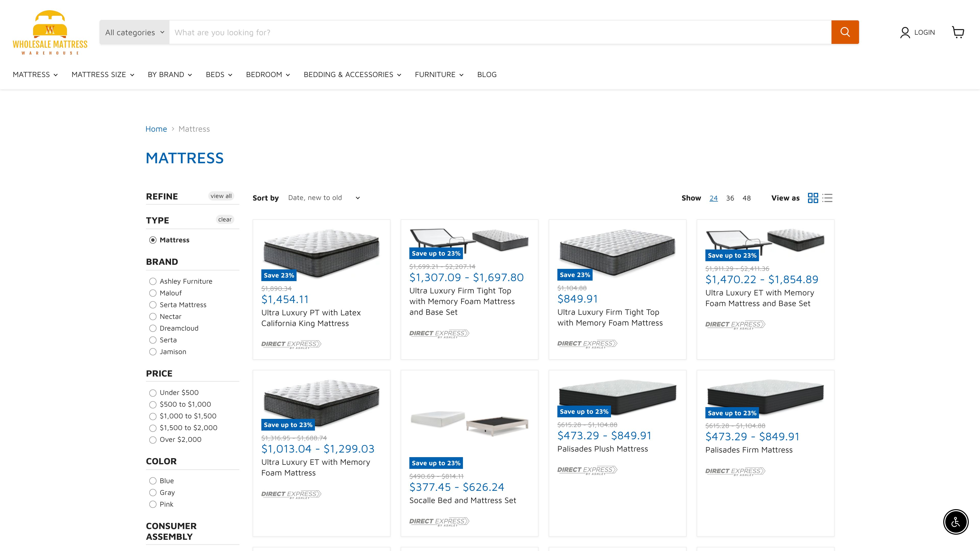Filter products by Under $500 price
The height and width of the screenshot is (551, 980).
pos(153,393)
